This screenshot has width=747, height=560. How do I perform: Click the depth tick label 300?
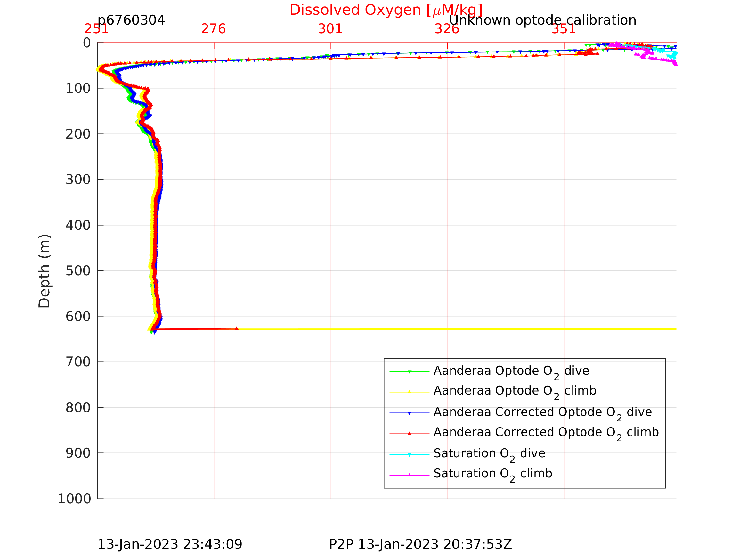tap(78, 180)
